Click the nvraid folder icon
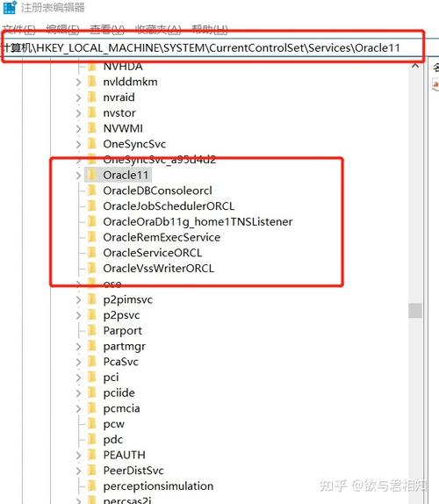This screenshot has width=439, height=504. pos(92,97)
